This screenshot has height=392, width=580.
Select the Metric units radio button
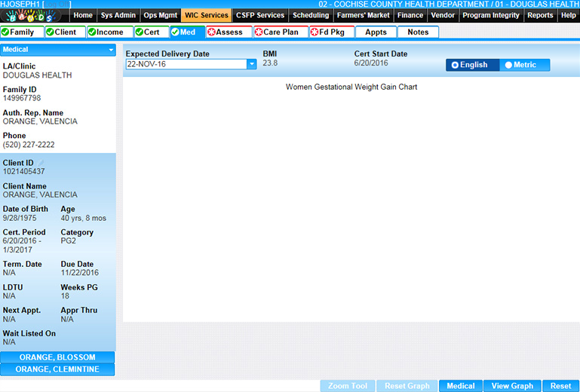tap(508, 66)
